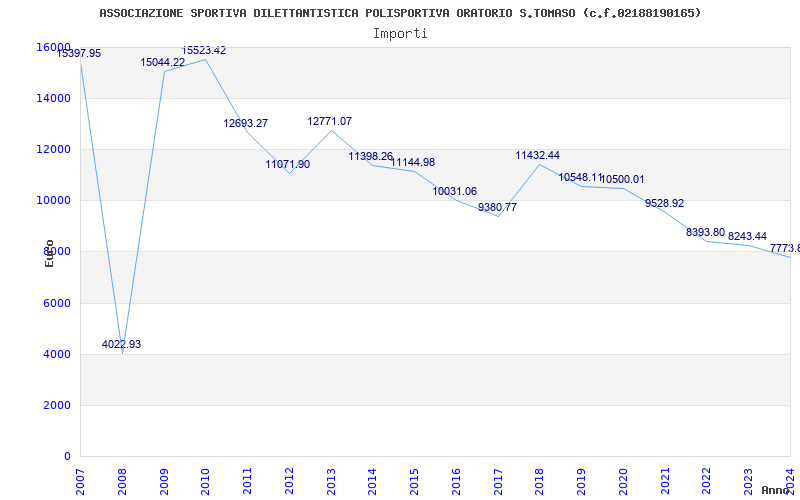Click the Importi chart subtitle
The width and height of the screenshot is (800, 500).
pos(400,34)
